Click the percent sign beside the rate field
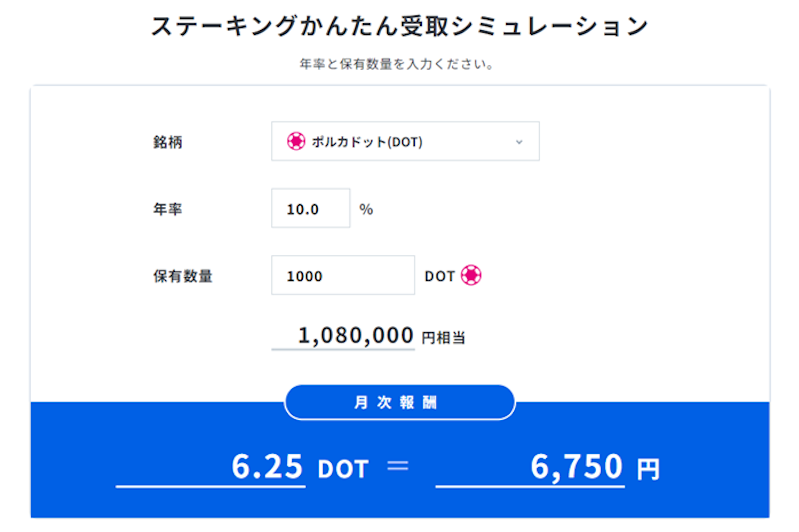Screen dimensions: 799x532 coord(366,209)
